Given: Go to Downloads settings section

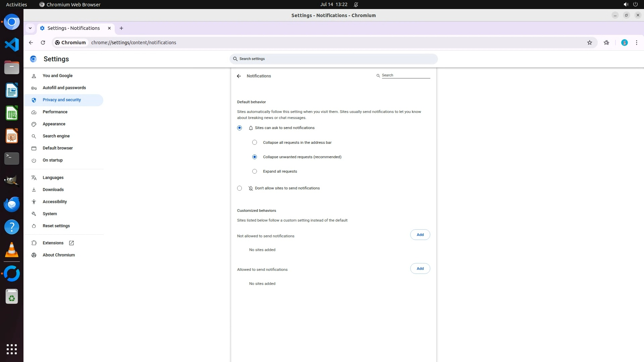Looking at the screenshot, I should [53, 190].
